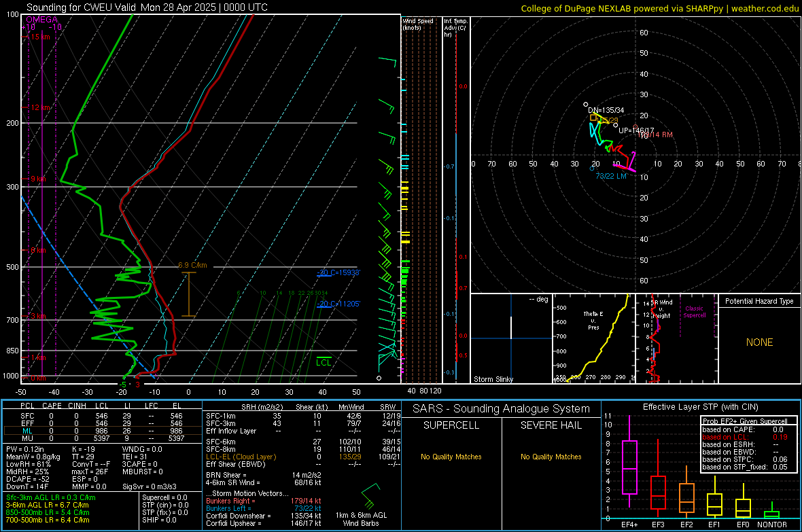Click the NONE hazard type text
This screenshot has height=532, width=802.
760,342
